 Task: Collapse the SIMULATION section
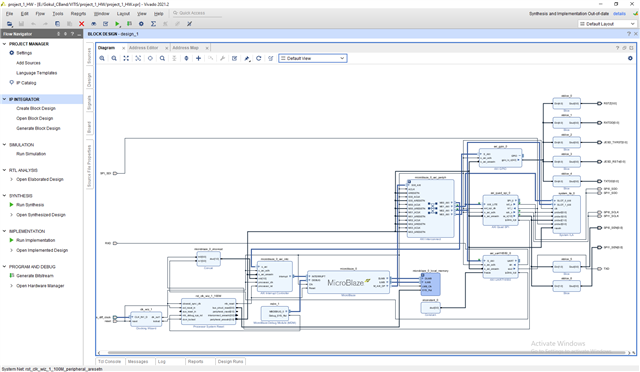4,145
